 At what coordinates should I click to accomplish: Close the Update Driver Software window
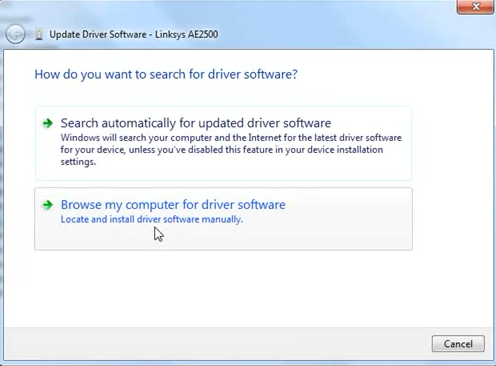[x=475, y=7]
